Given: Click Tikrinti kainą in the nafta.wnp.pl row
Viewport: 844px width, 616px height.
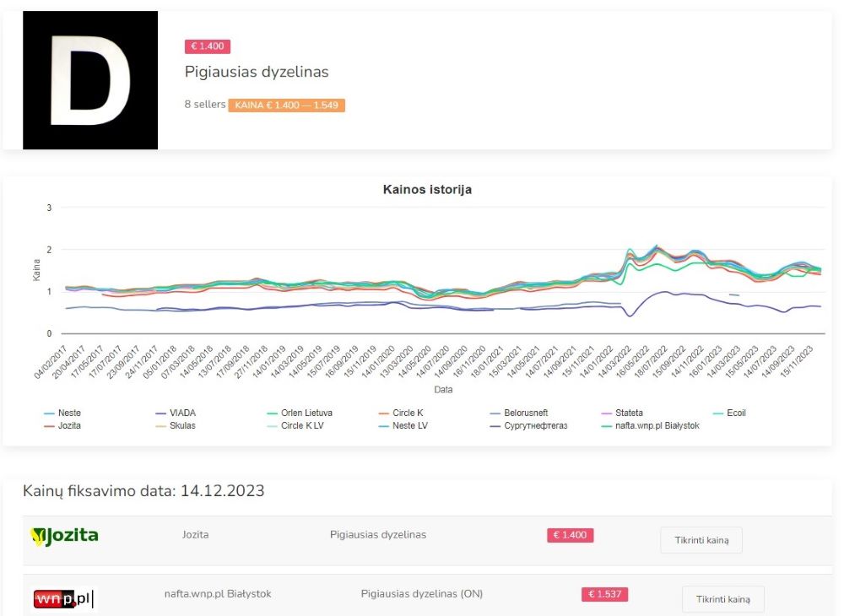Looking at the screenshot, I should tap(723, 599).
